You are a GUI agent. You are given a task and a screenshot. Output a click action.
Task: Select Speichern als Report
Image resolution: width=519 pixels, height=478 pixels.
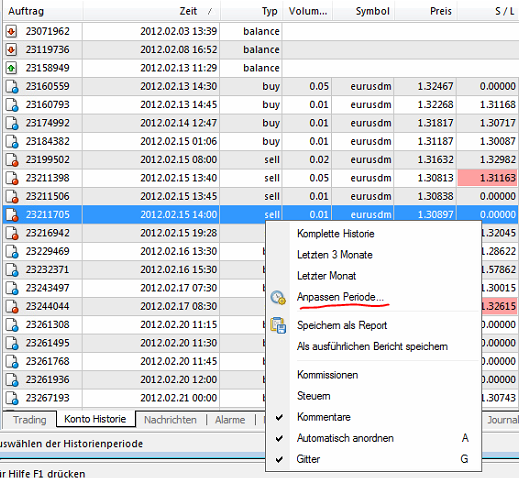point(342,325)
